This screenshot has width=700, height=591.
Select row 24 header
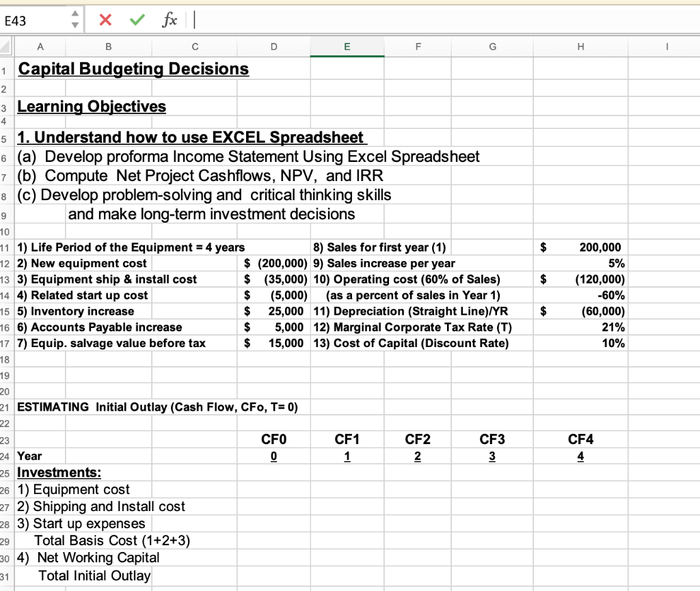tap(5, 456)
